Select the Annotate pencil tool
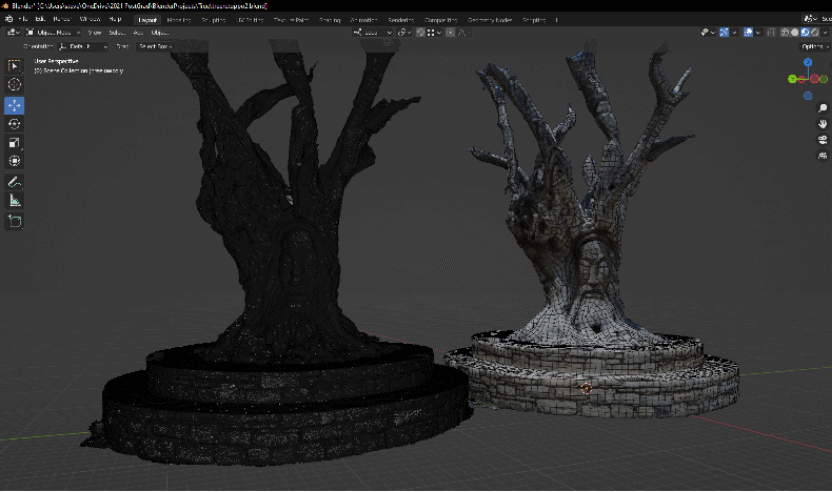This screenshot has width=832, height=492. [x=14, y=182]
